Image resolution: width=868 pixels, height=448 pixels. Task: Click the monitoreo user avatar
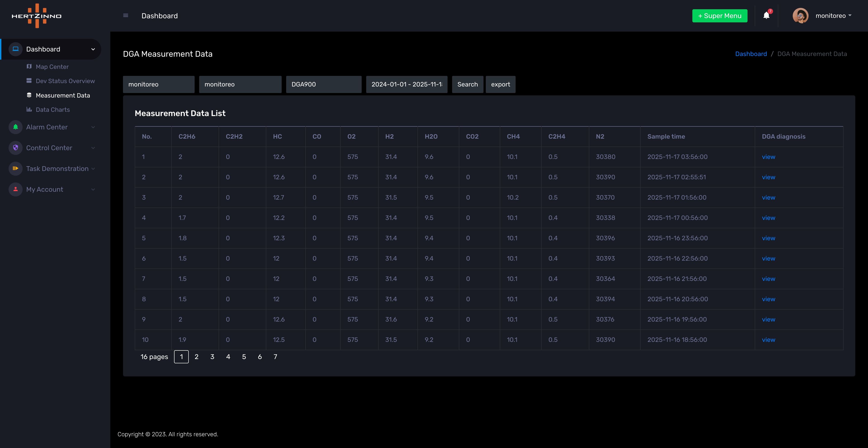801,16
